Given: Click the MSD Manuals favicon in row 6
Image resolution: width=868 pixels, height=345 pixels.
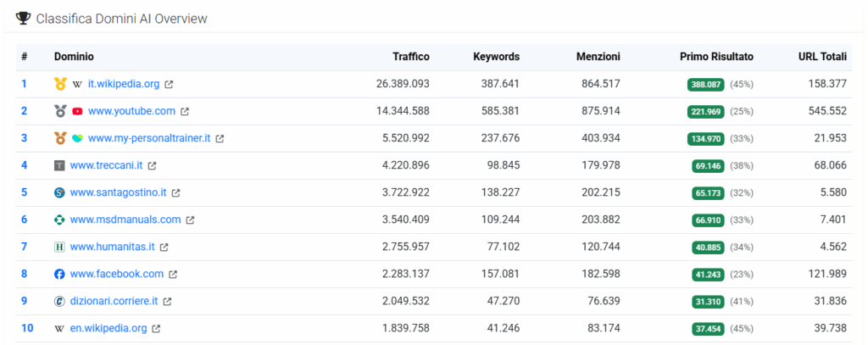Looking at the screenshot, I should tap(60, 220).
